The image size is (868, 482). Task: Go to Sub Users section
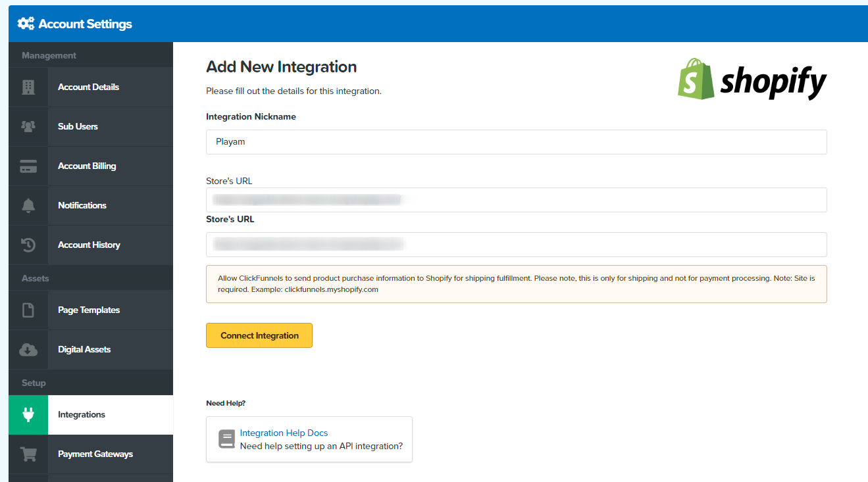(78, 127)
